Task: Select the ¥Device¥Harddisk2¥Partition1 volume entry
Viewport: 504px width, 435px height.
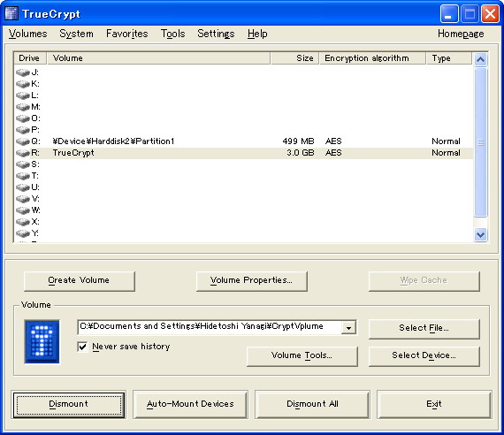Action: [x=113, y=141]
